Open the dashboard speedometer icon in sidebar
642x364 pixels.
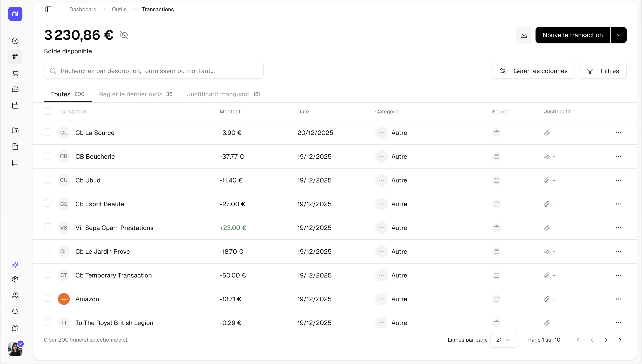pos(15,41)
